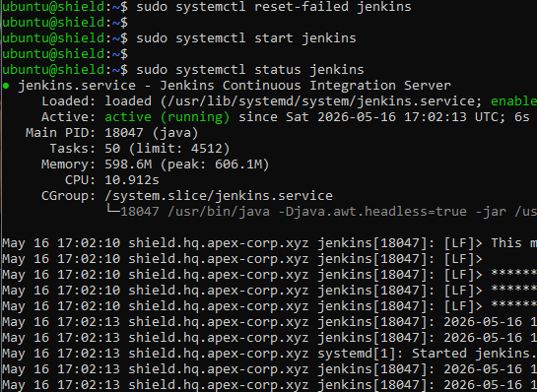Click the '10.912s' CPU time value
The width and height of the screenshot is (537, 392).
132,179
